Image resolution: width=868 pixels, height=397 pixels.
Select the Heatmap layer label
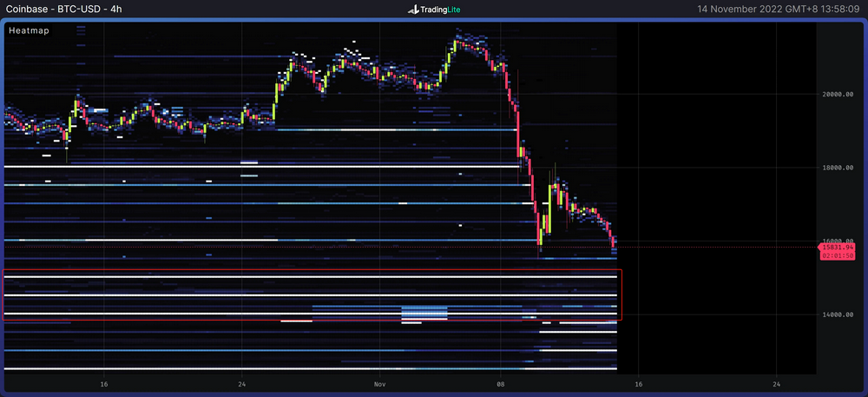29,30
